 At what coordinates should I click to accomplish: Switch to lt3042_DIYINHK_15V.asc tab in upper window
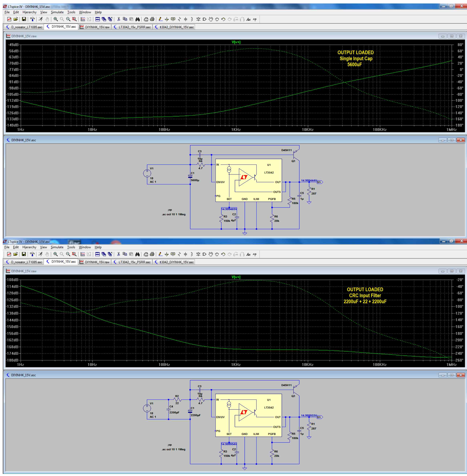point(174,27)
